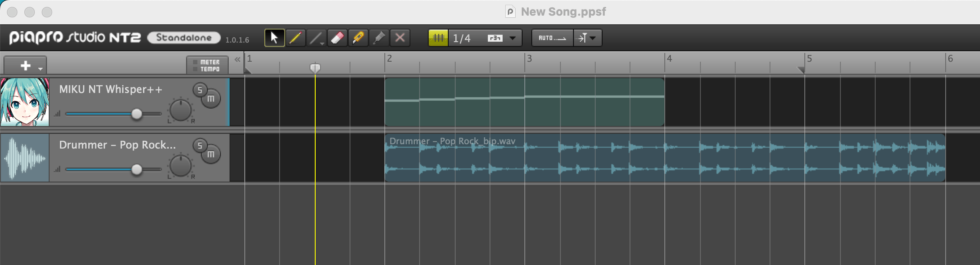Collapse track panel with double chevron

click(237, 60)
